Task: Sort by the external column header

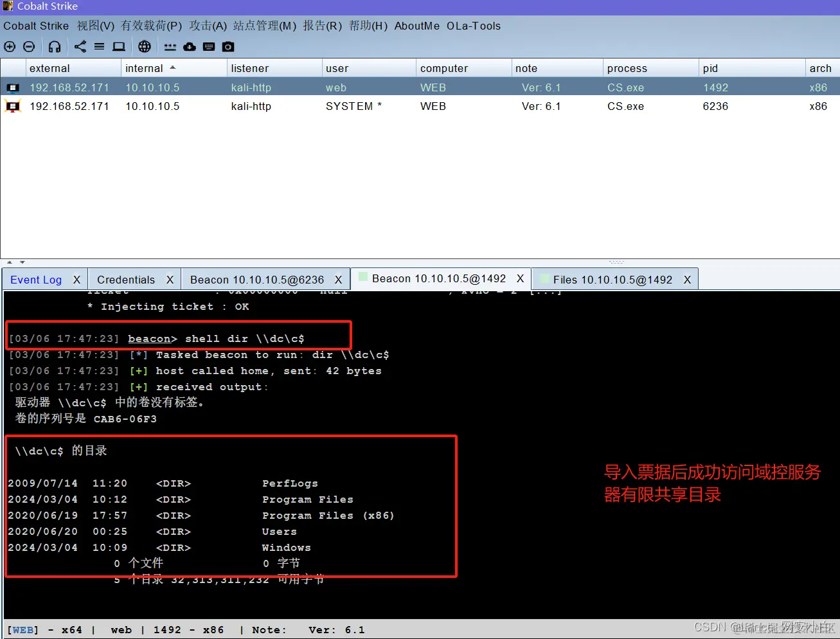Action: coord(73,68)
